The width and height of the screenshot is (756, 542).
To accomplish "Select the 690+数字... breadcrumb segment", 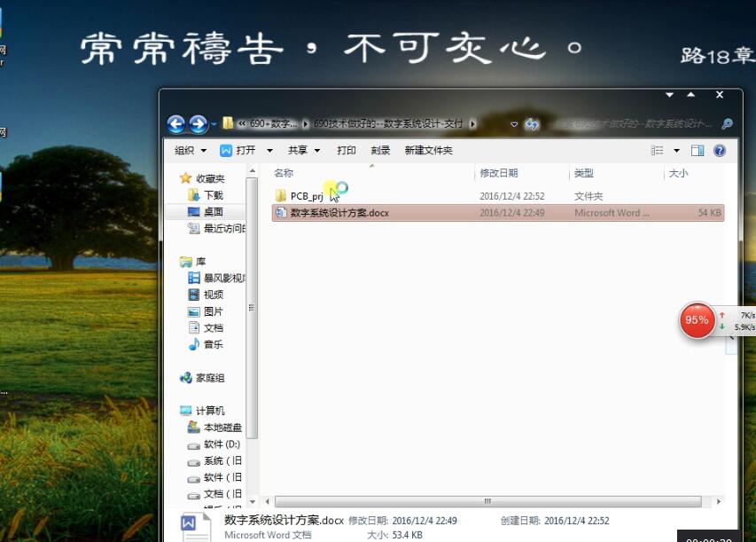I will point(273,123).
